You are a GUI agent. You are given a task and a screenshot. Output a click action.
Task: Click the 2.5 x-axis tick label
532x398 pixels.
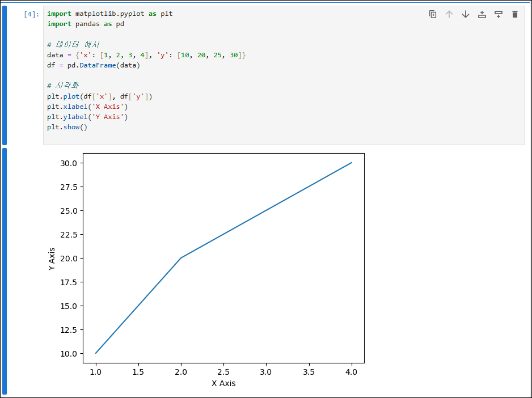[223, 372]
